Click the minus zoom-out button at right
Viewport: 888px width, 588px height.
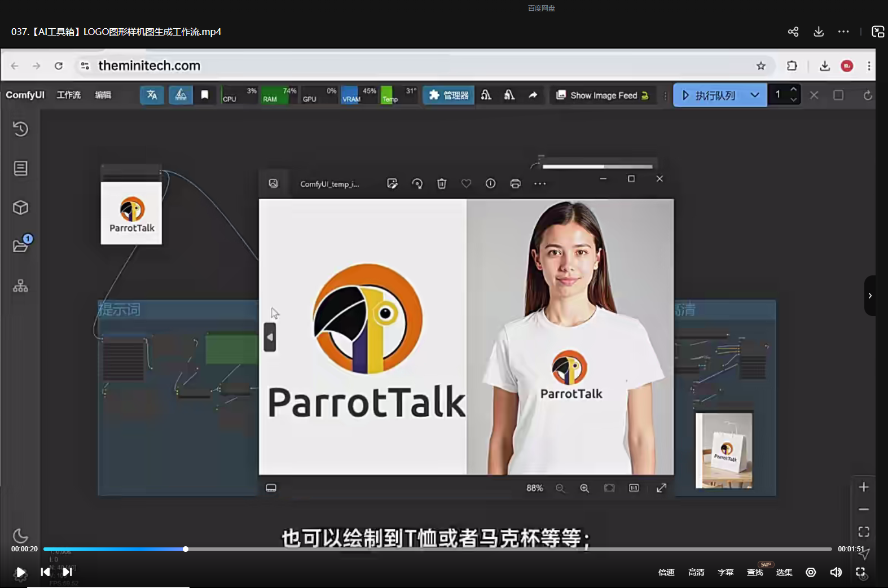pos(864,510)
